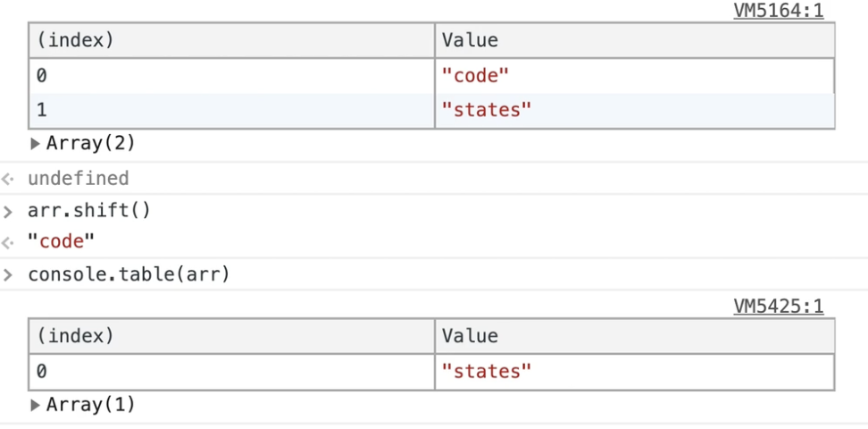This screenshot has height=429, width=868.
Task: Click the input chevron beside console.table(arr)
Action: pyautogui.click(x=9, y=274)
